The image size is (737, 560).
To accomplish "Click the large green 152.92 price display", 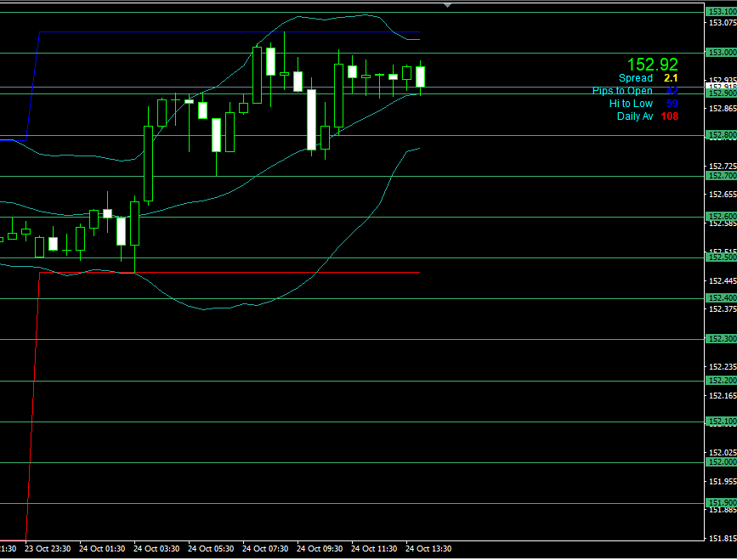I will point(652,65).
